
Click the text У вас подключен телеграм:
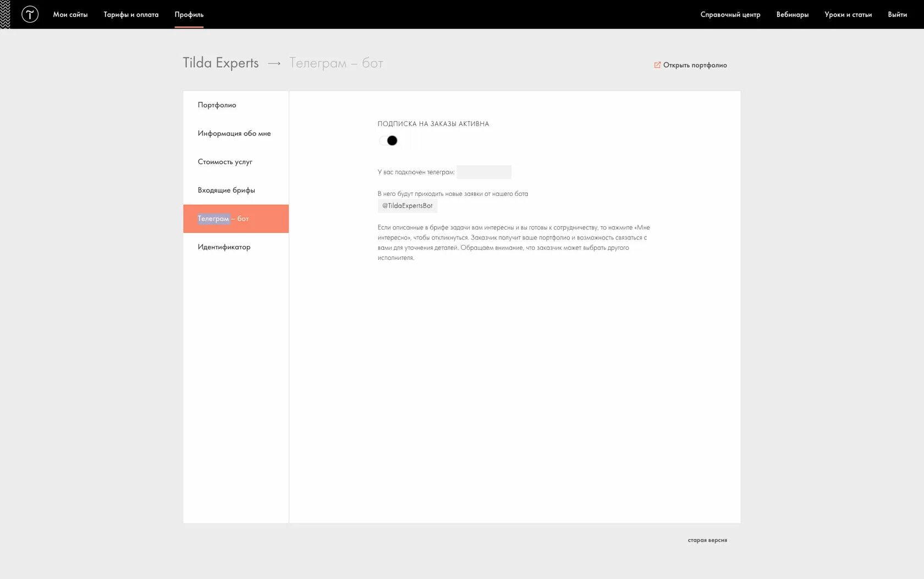coord(416,172)
